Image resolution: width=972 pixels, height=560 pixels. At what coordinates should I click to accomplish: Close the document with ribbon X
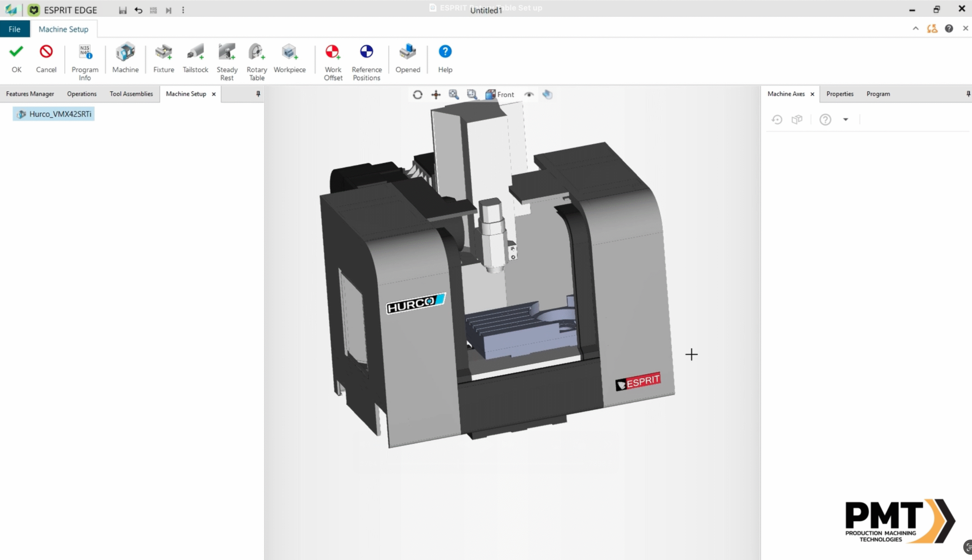[x=965, y=28]
